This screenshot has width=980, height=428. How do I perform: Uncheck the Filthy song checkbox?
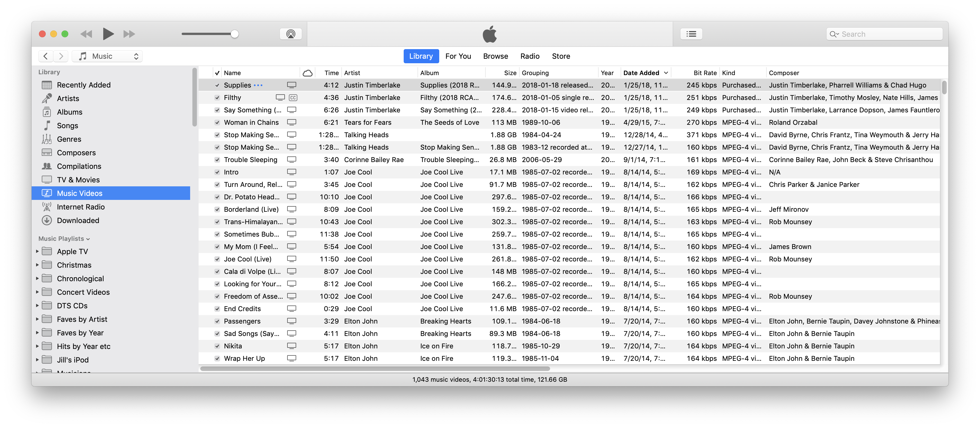(x=217, y=98)
